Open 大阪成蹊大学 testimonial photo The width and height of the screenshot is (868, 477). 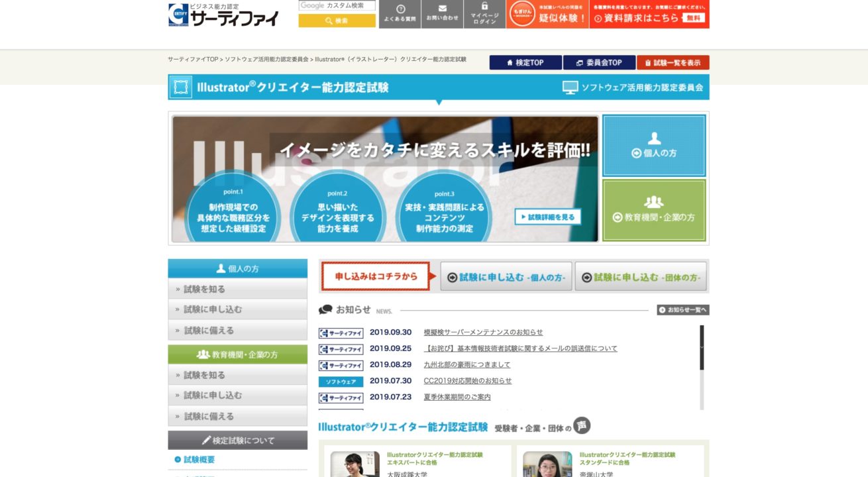355,464
